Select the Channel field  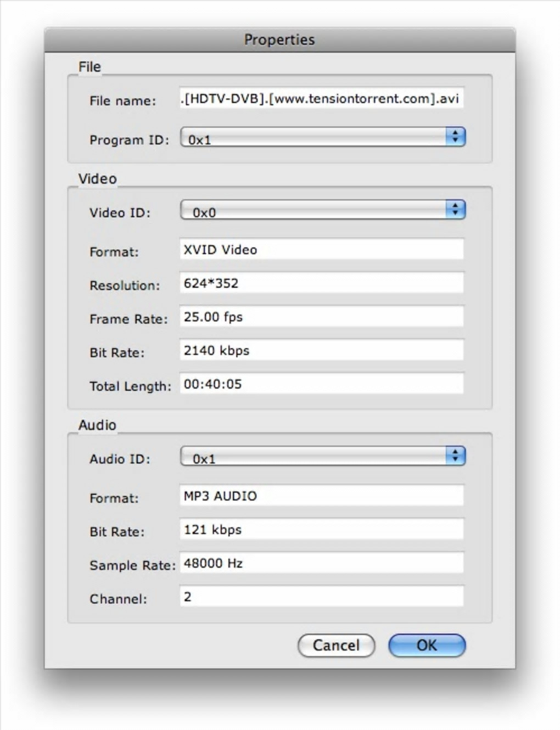[321, 597]
